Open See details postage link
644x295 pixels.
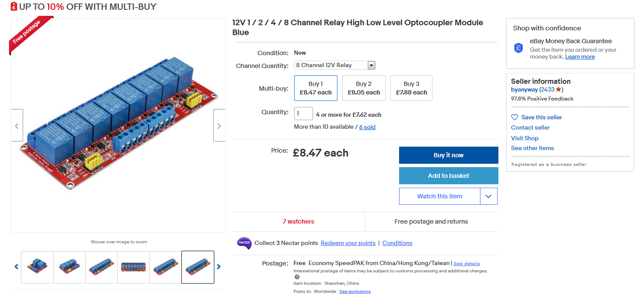[467, 264]
